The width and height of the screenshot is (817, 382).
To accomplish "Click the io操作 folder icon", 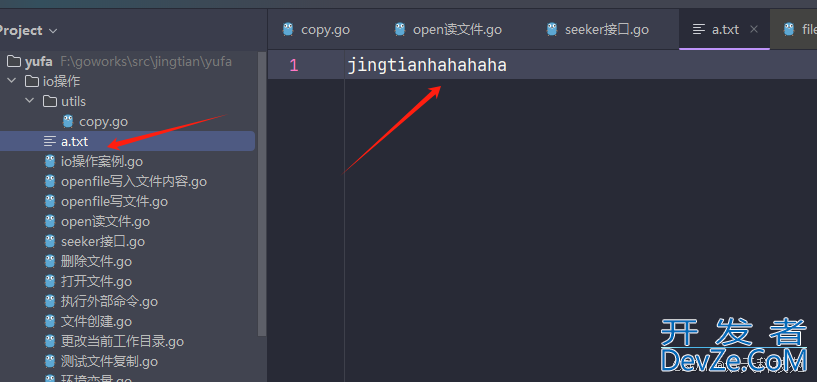I will [x=32, y=81].
